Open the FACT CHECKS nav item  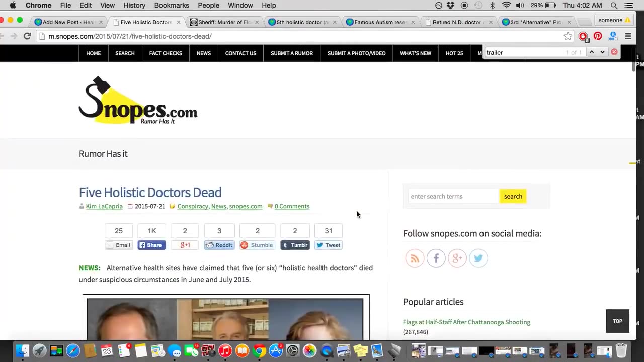click(166, 53)
